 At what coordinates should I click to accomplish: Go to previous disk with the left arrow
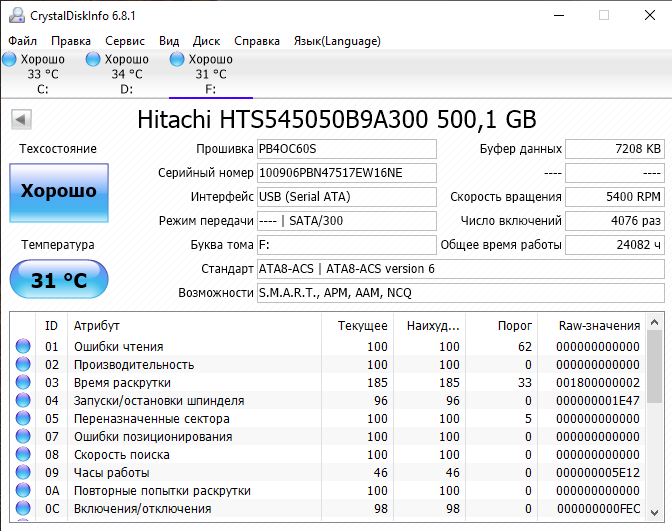pos(21,119)
